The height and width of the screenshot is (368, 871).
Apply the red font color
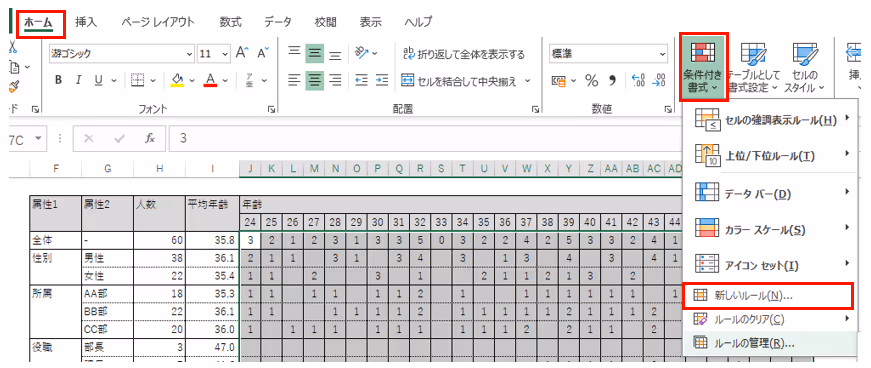click(x=210, y=80)
